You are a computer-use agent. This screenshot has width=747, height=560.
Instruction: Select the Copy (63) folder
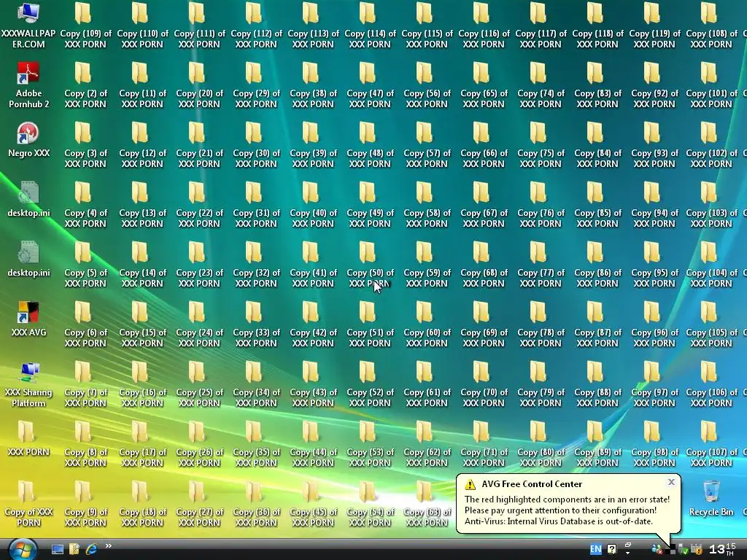coord(426,503)
